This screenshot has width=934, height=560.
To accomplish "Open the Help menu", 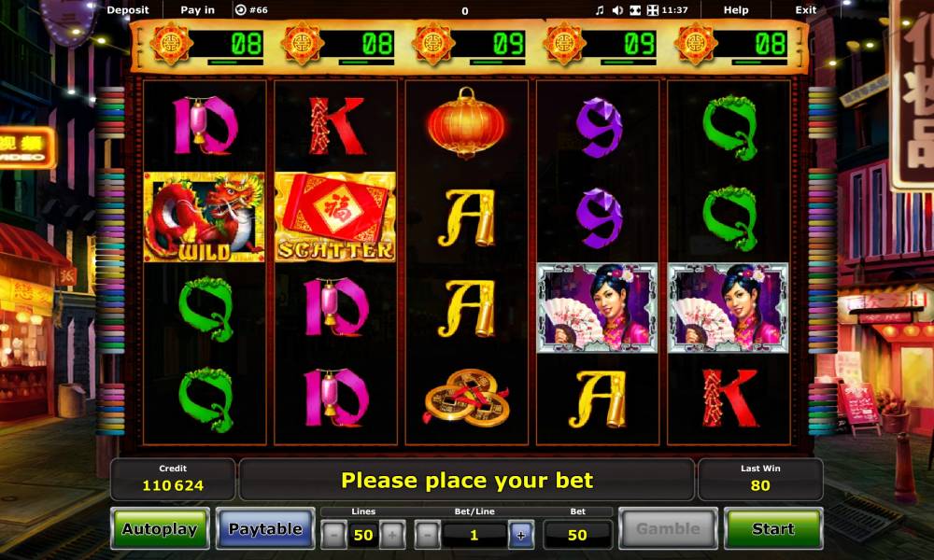I will point(736,10).
